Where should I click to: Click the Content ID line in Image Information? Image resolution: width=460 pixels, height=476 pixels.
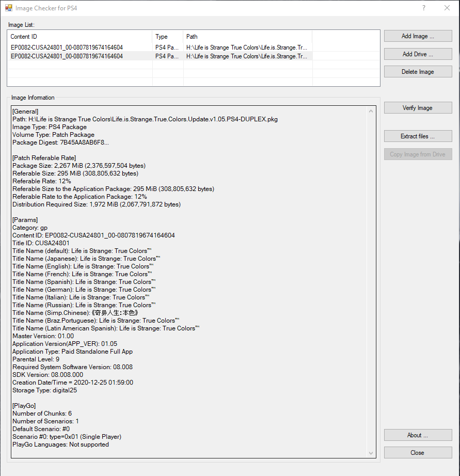[x=93, y=235]
